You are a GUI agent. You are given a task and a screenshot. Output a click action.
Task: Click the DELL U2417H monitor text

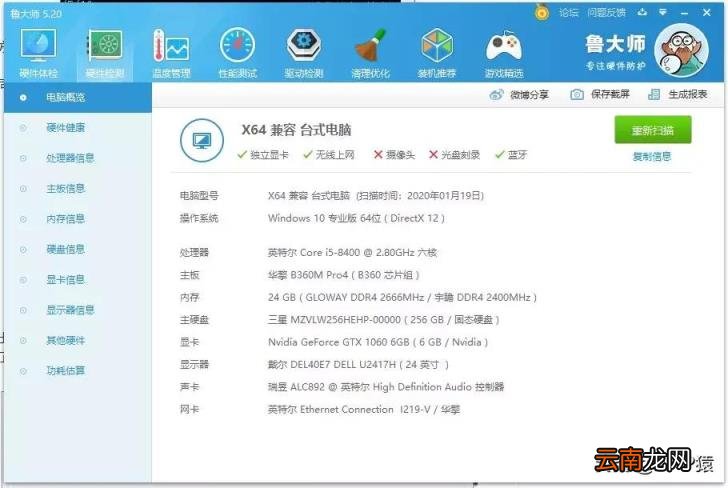(358, 364)
